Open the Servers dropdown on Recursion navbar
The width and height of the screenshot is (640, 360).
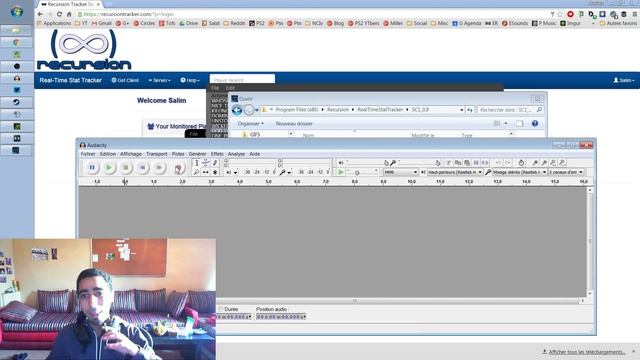pos(160,80)
